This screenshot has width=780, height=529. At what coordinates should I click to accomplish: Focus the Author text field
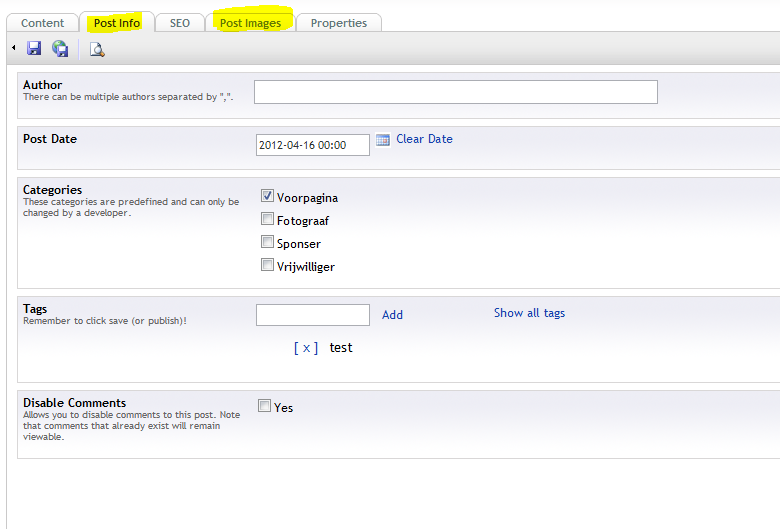coord(456,92)
